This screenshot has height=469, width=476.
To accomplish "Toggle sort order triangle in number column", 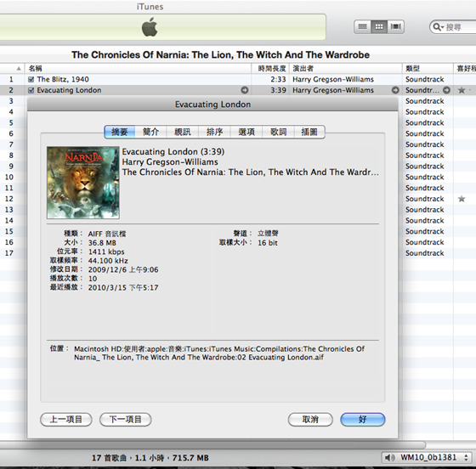I will (19, 69).
